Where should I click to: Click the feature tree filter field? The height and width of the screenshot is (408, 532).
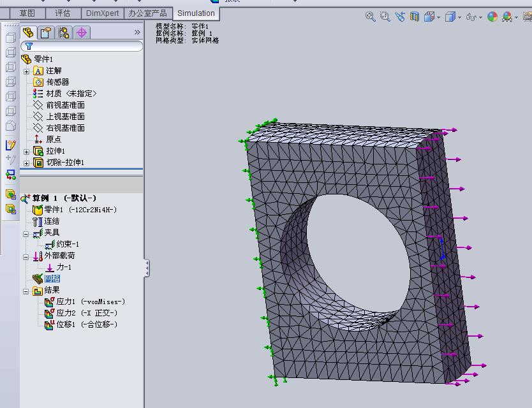pyautogui.click(x=82, y=46)
